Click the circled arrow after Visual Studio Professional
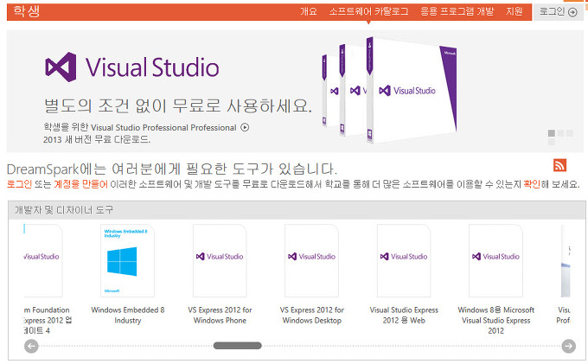The image size is (588, 364). click(245, 127)
